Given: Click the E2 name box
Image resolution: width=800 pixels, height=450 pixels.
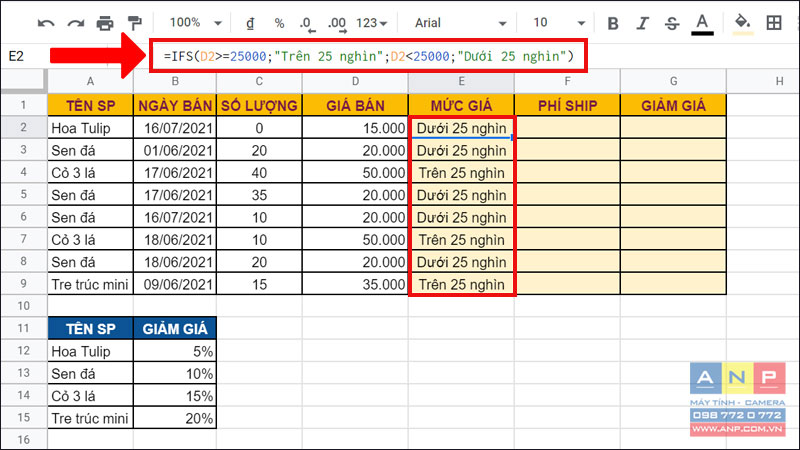Looking at the screenshot, I should [x=16, y=56].
